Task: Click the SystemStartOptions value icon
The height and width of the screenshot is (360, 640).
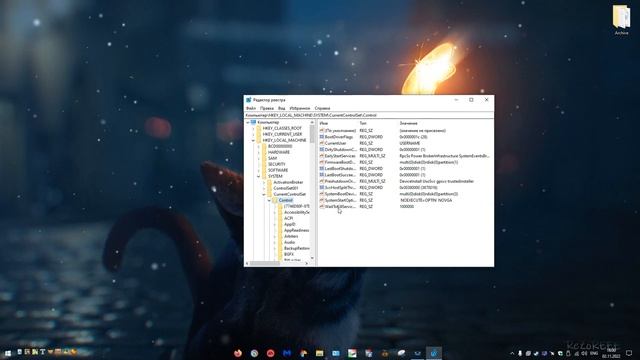Action: [x=322, y=200]
